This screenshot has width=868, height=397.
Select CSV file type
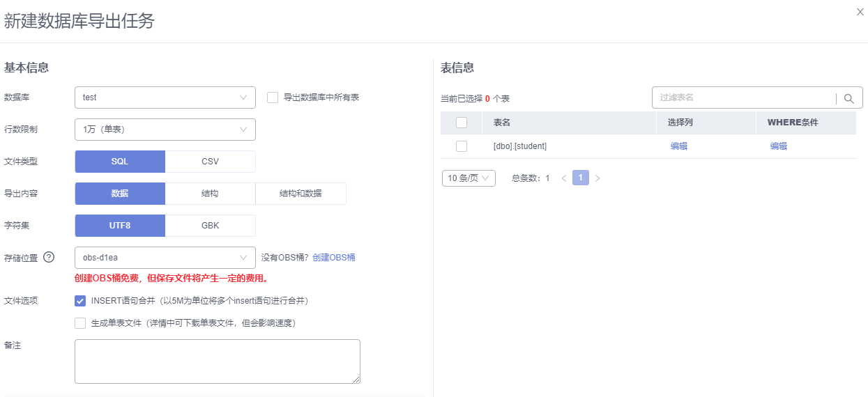click(211, 162)
